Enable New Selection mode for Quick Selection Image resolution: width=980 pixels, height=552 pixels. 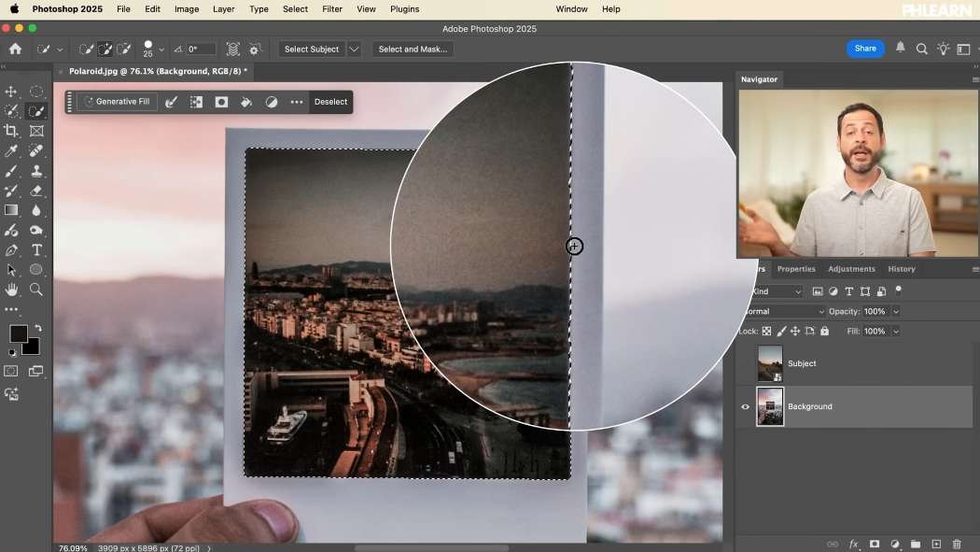click(86, 49)
